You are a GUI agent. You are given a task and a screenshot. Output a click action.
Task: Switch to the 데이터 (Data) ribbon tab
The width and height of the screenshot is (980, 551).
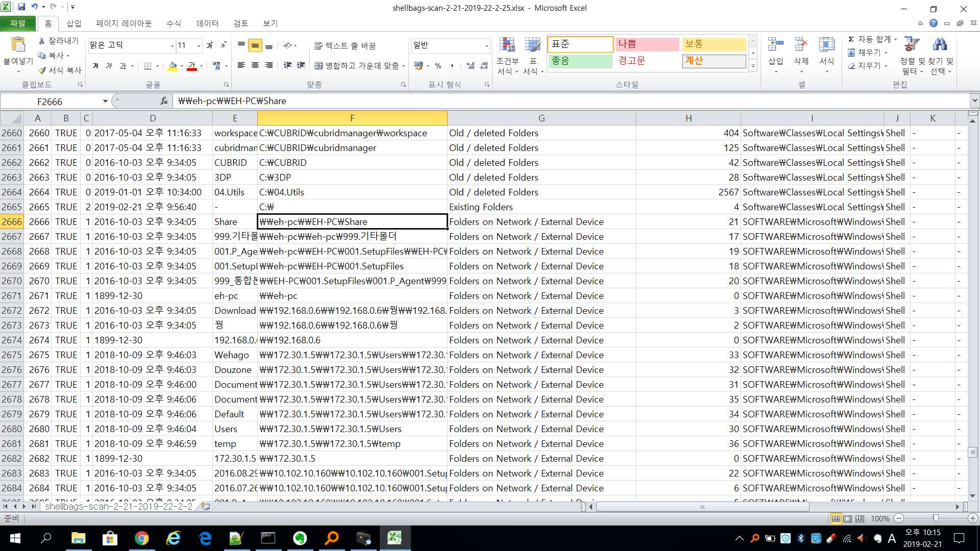[207, 23]
